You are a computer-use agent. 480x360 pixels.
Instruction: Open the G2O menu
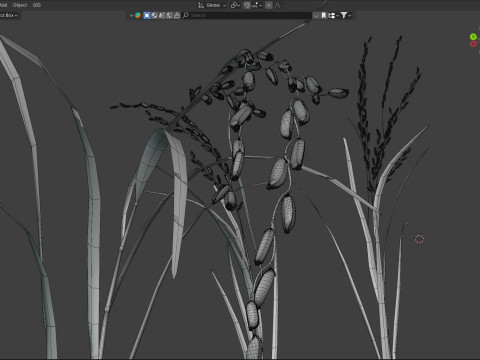click(x=37, y=5)
